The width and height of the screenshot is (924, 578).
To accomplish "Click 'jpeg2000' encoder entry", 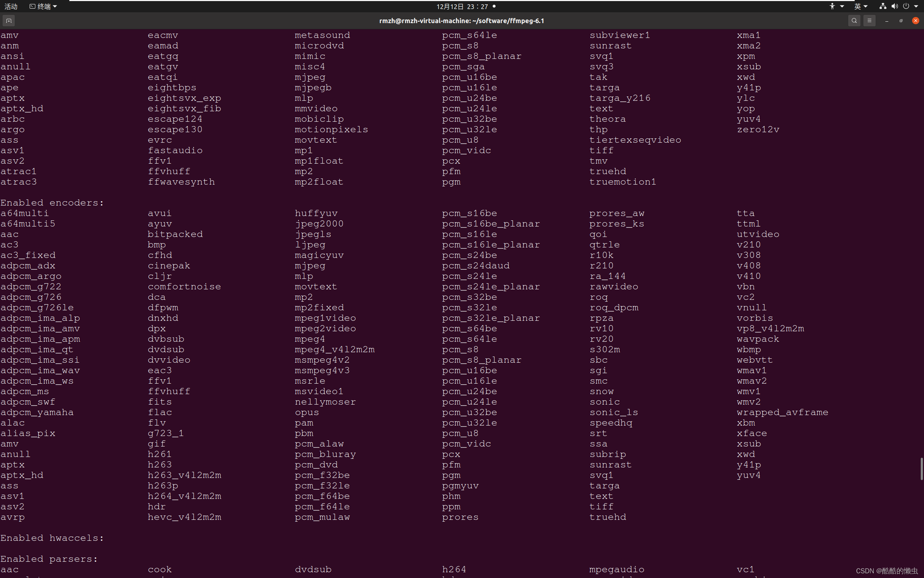I will [319, 224].
